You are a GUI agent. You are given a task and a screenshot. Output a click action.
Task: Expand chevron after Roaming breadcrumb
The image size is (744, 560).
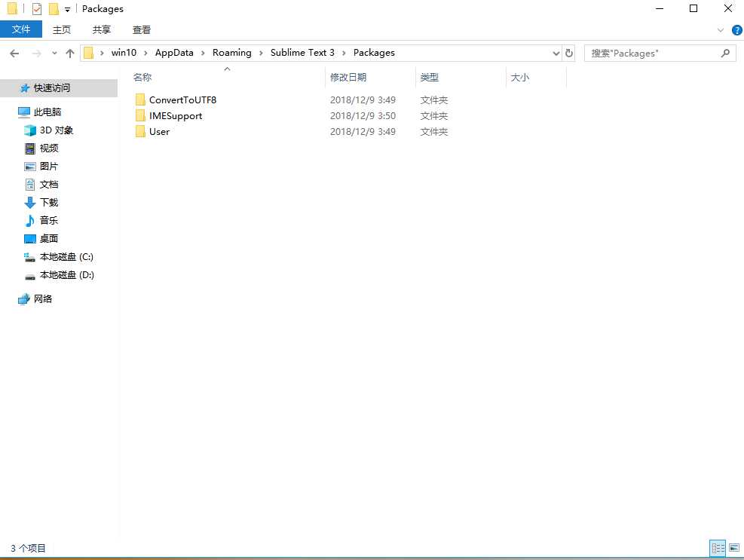(x=261, y=54)
